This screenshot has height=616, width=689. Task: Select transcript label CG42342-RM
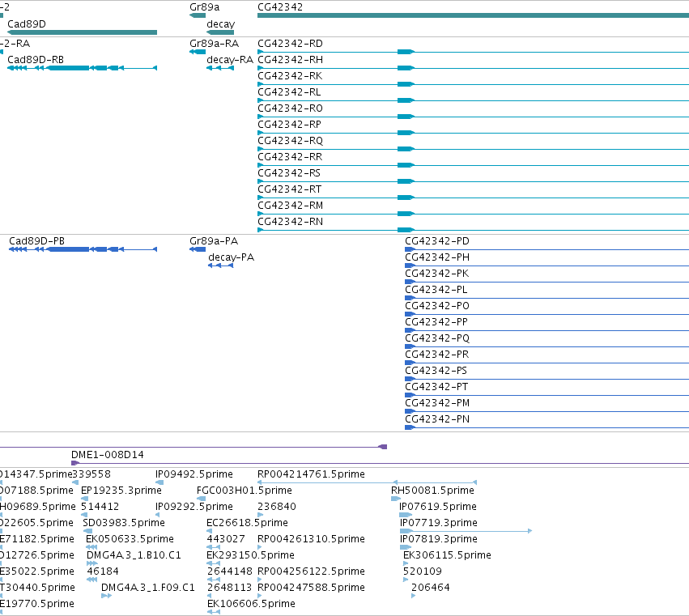(290, 206)
